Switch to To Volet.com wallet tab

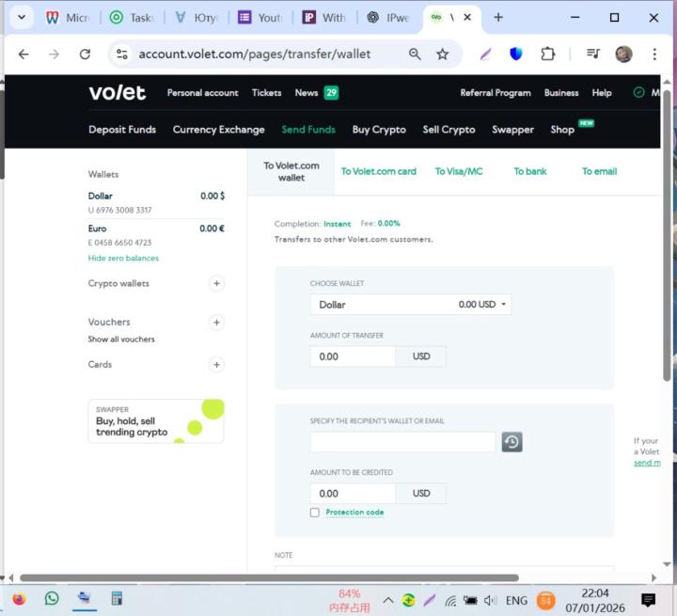coord(291,171)
